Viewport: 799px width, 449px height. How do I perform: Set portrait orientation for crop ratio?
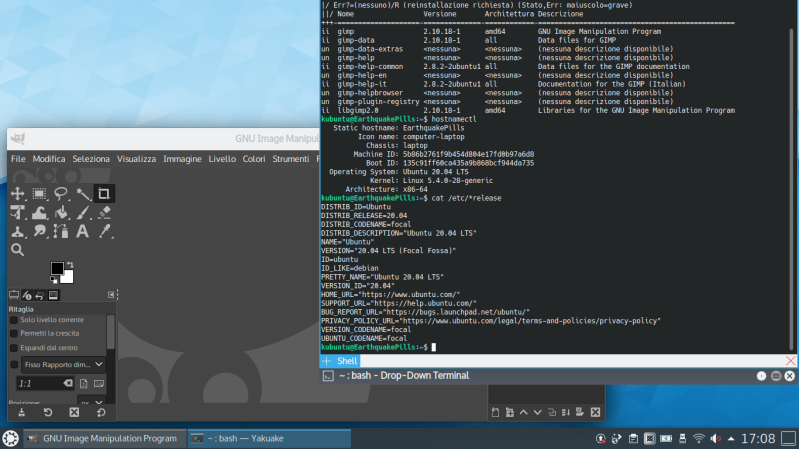coord(84,383)
